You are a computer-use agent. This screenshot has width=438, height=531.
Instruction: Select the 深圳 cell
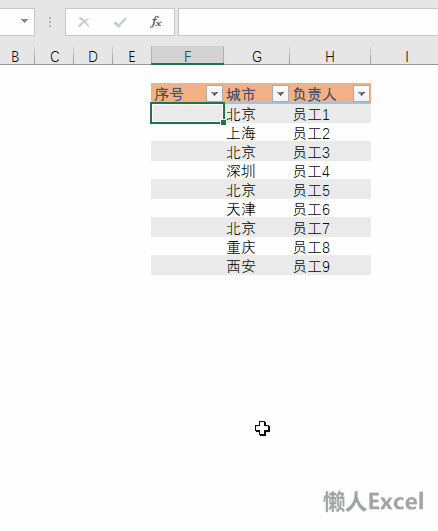pos(257,170)
